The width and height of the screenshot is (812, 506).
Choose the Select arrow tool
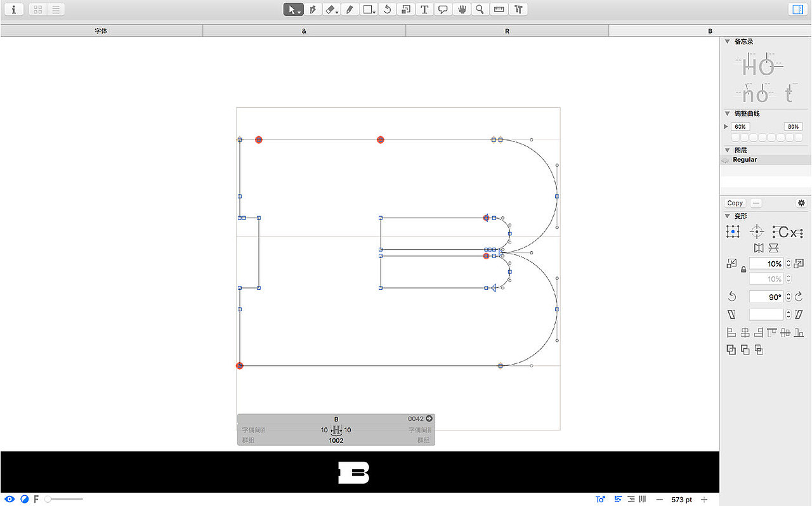point(293,10)
